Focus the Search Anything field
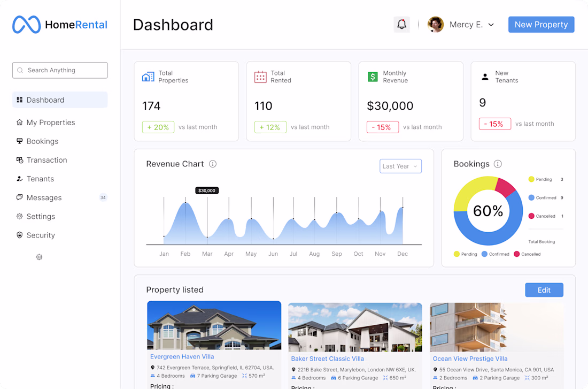Viewport: 588px width, 389px height. point(60,70)
